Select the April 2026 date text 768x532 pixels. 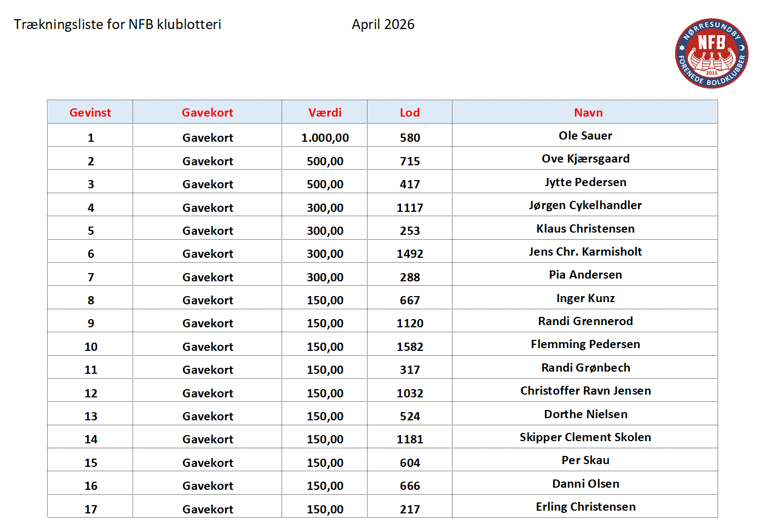(x=383, y=25)
